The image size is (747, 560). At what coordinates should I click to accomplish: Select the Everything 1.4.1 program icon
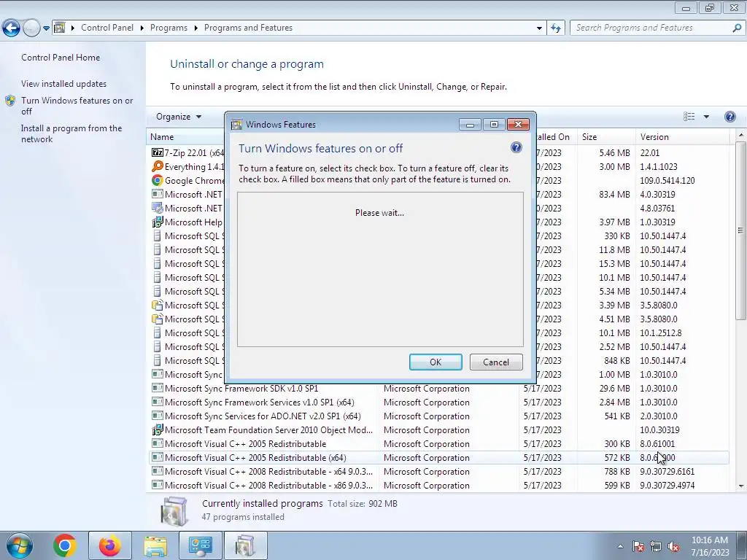[158, 166]
